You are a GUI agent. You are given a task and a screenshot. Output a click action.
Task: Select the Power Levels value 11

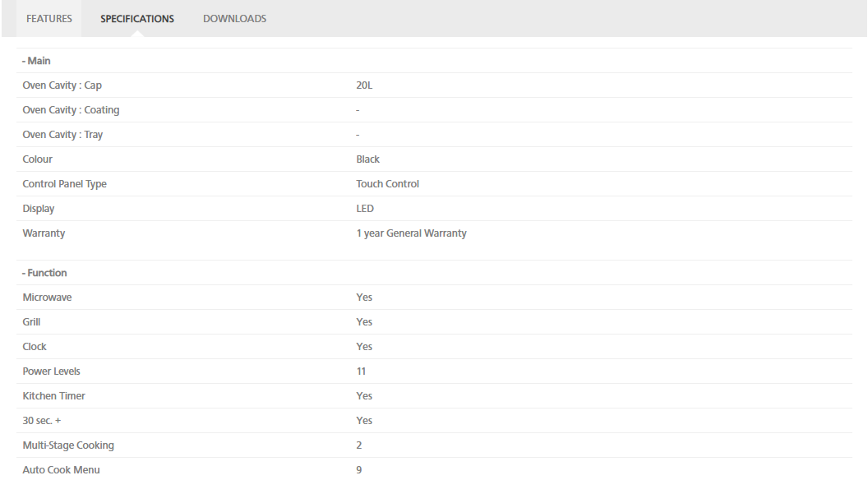pos(361,372)
